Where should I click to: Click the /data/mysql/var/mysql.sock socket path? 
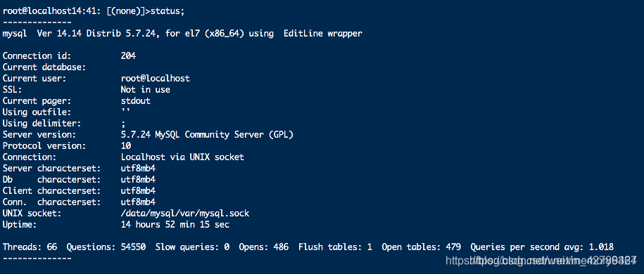click(185, 214)
